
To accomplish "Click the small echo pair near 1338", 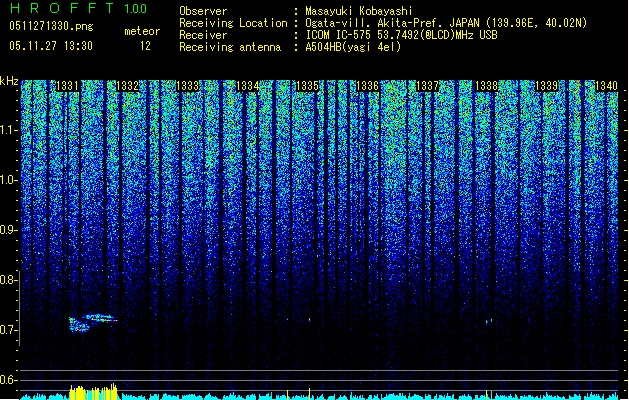I will 489,322.
